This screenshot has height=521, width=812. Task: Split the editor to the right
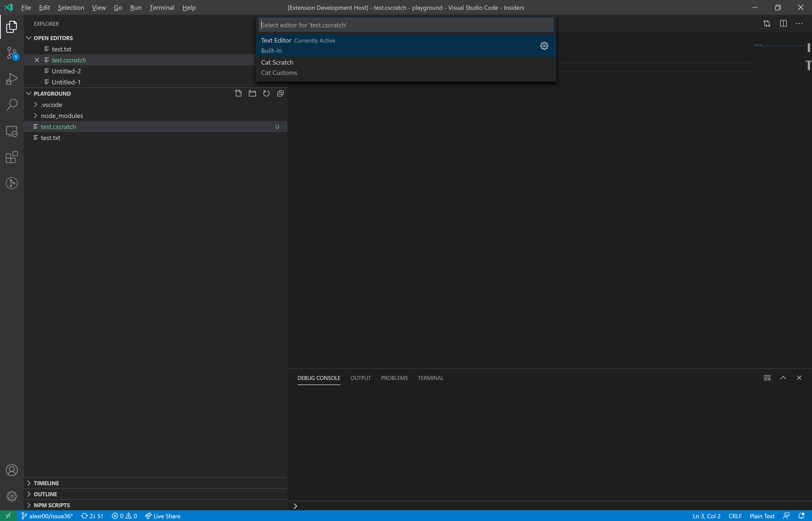click(784, 23)
